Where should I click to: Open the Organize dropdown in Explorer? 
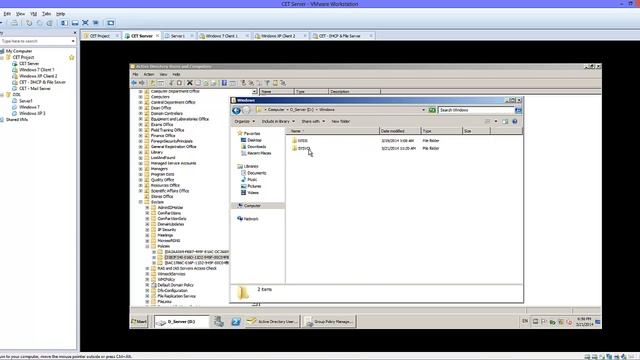pos(244,122)
